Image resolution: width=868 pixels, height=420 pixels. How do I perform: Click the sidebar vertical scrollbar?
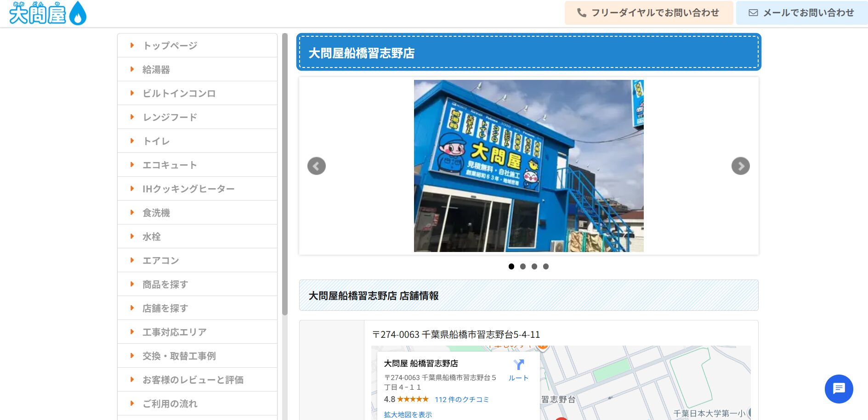point(285,174)
